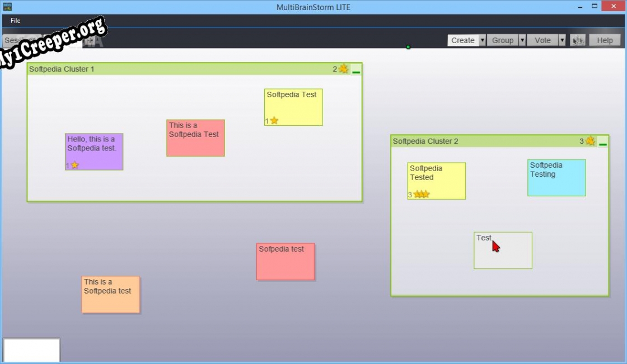
Task: Collapse Softpedia Cluster 2 with its minimize toggle
Action: click(x=603, y=142)
